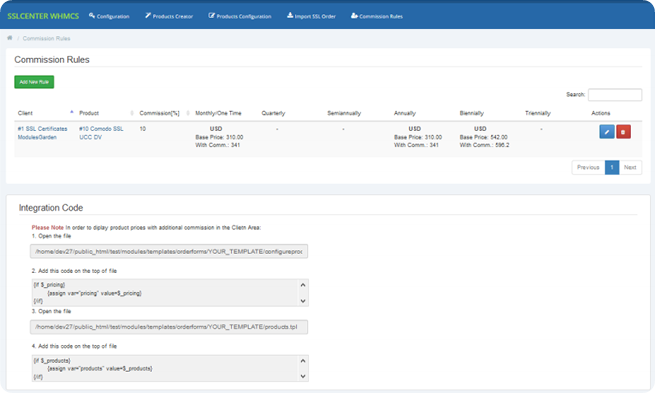Focus the Search input field
Screen dimensions: 655x393
(615, 95)
